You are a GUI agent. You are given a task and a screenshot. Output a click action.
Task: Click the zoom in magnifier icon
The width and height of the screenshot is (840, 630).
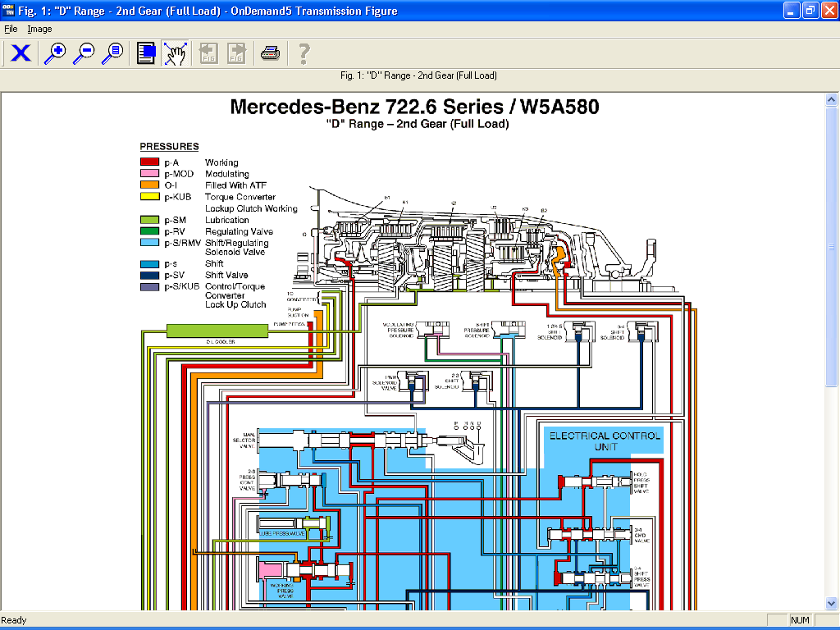click(55, 53)
